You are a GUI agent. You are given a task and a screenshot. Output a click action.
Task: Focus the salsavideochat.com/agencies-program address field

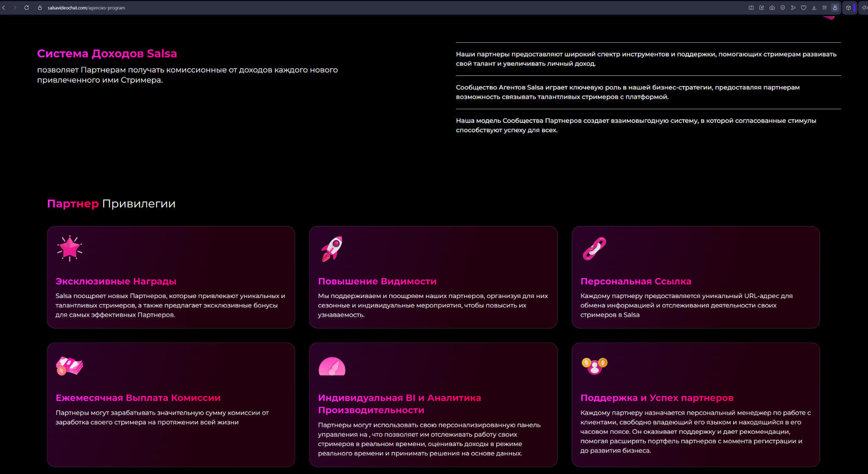[86, 8]
